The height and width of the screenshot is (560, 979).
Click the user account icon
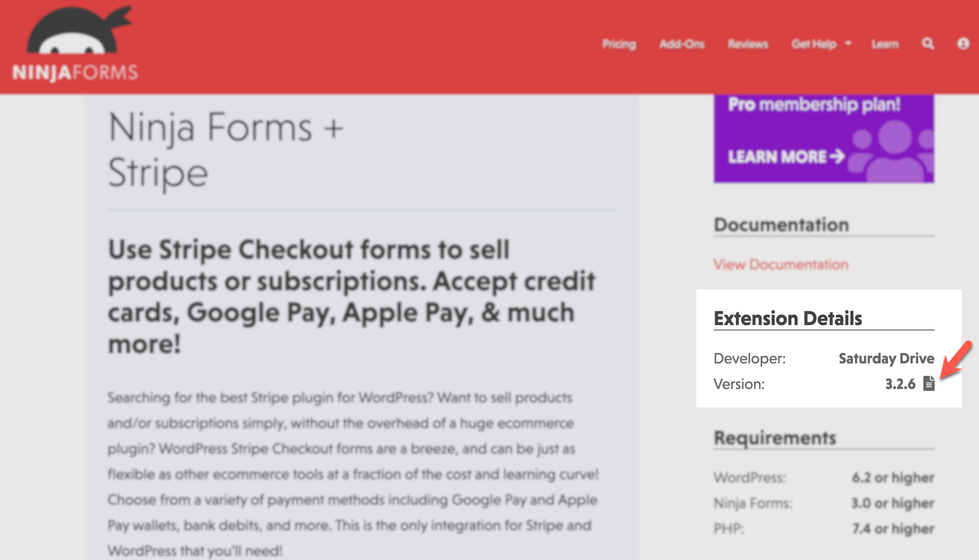click(963, 44)
